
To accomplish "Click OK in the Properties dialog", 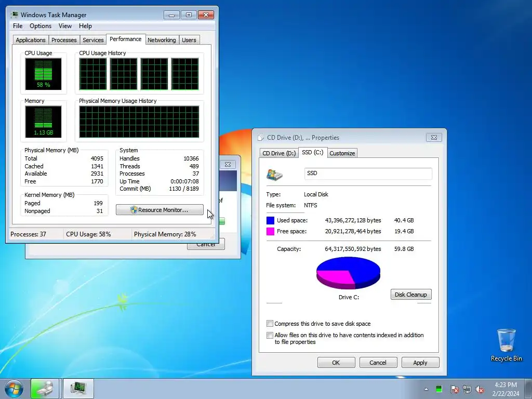I will pos(336,362).
